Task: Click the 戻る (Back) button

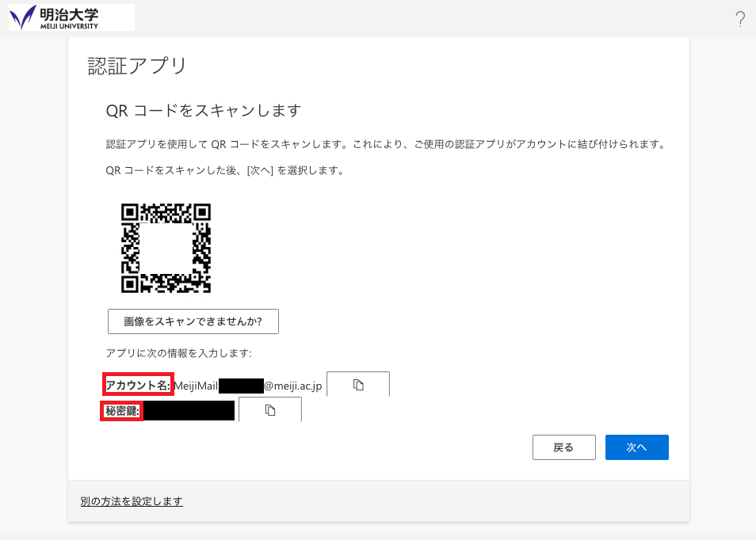Action: pyautogui.click(x=564, y=447)
